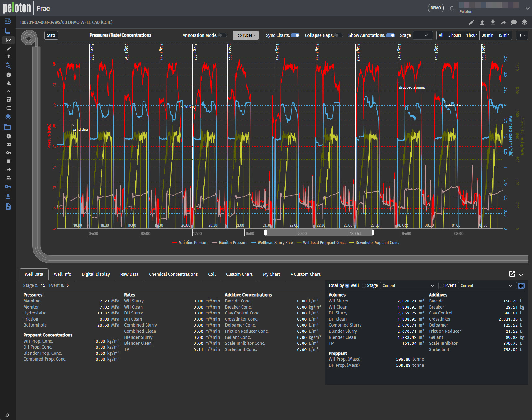This screenshot has width=532, height=420.
Task: Switch to the Chemical Concentrations tab
Action: 173,274
